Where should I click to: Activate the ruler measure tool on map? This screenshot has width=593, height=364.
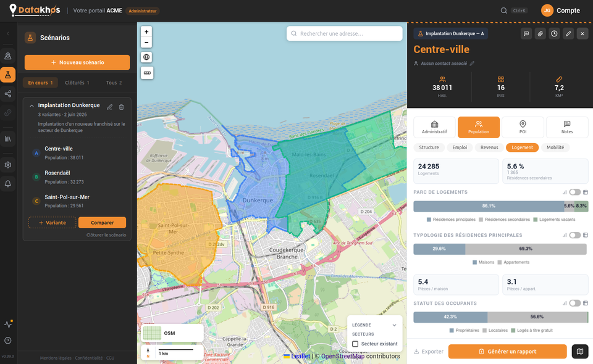click(147, 73)
